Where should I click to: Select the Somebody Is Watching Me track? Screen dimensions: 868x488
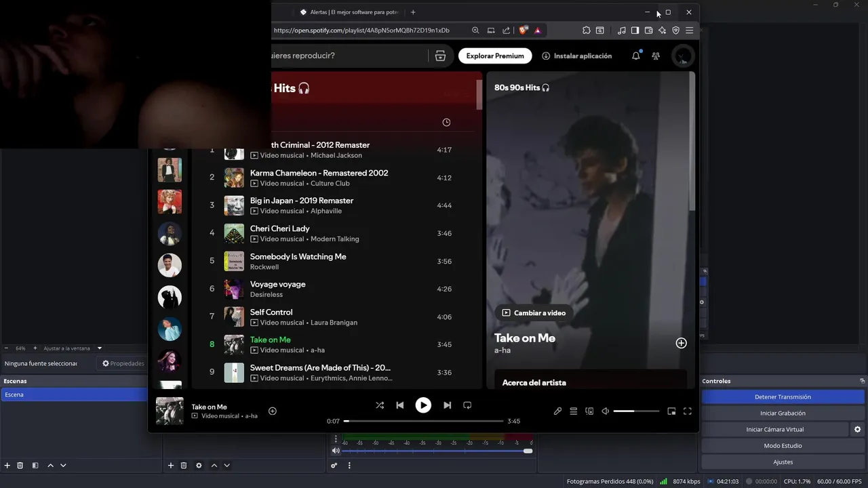point(298,256)
